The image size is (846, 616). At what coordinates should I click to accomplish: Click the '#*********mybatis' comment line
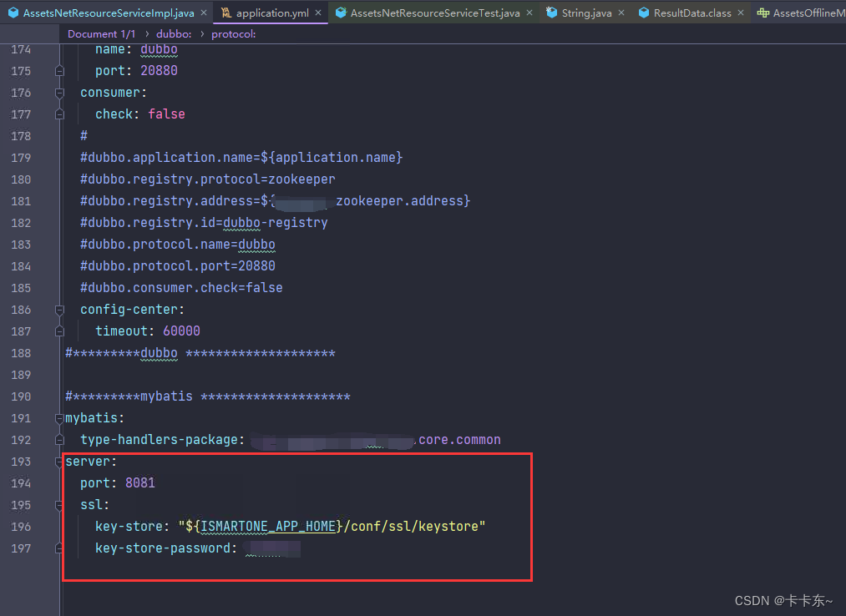pyautogui.click(x=208, y=396)
